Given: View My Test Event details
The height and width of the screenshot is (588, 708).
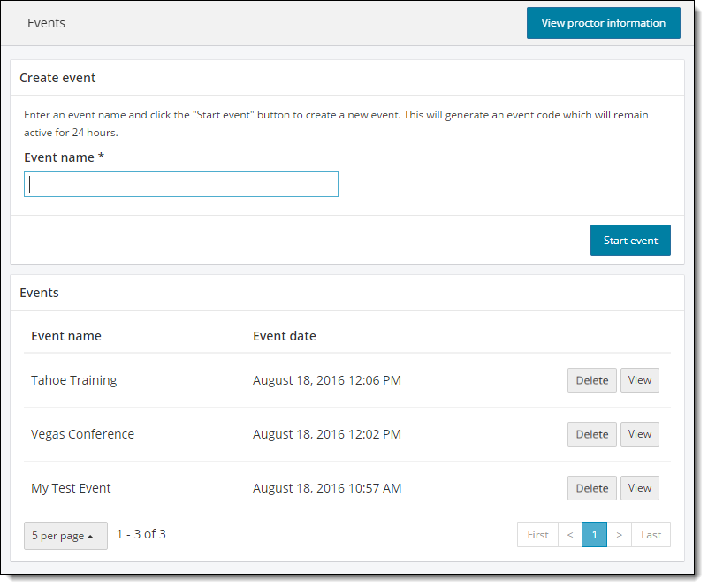Looking at the screenshot, I should [639, 488].
